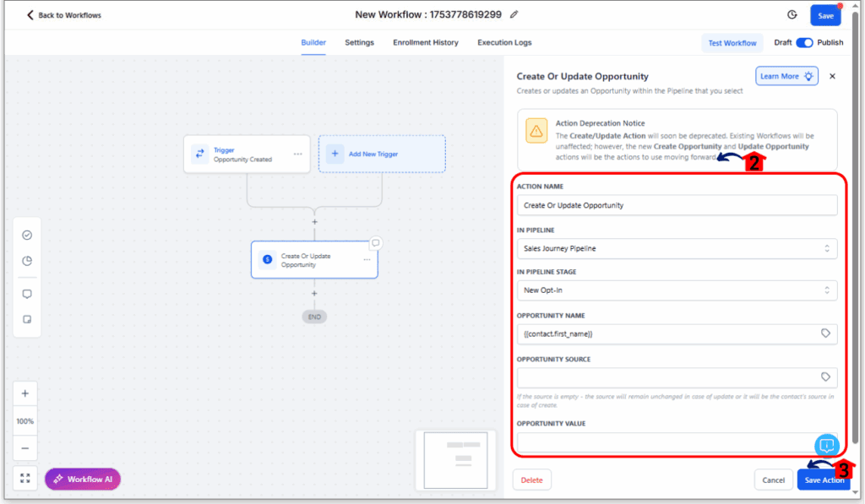The image size is (865, 504).
Task: Switch to the Settings tab
Action: pyautogui.click(x=359, y=42)
